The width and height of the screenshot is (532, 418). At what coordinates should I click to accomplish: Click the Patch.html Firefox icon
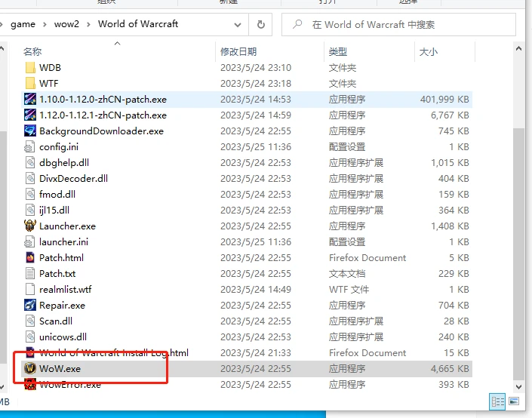[x=30, y=257]
